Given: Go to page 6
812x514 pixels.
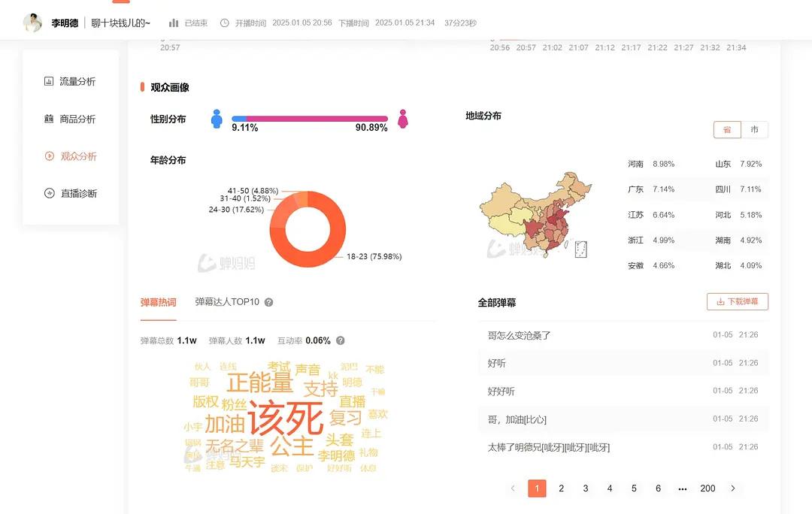Looking at the screenshot, I should click(x=658, y=488).
